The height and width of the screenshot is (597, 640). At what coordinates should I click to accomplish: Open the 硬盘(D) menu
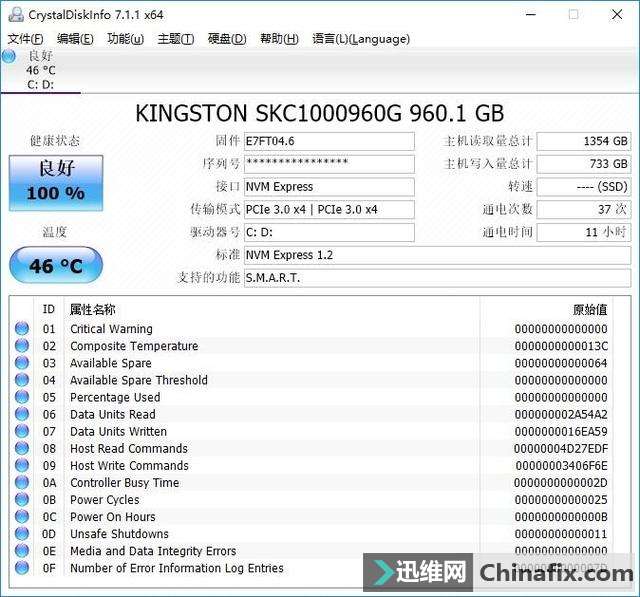point(227,39)
